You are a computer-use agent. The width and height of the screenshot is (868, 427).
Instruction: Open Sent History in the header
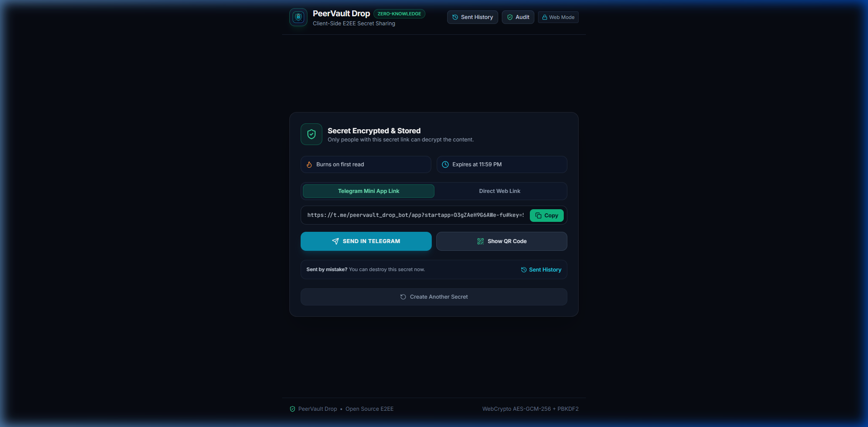[472, 17]
